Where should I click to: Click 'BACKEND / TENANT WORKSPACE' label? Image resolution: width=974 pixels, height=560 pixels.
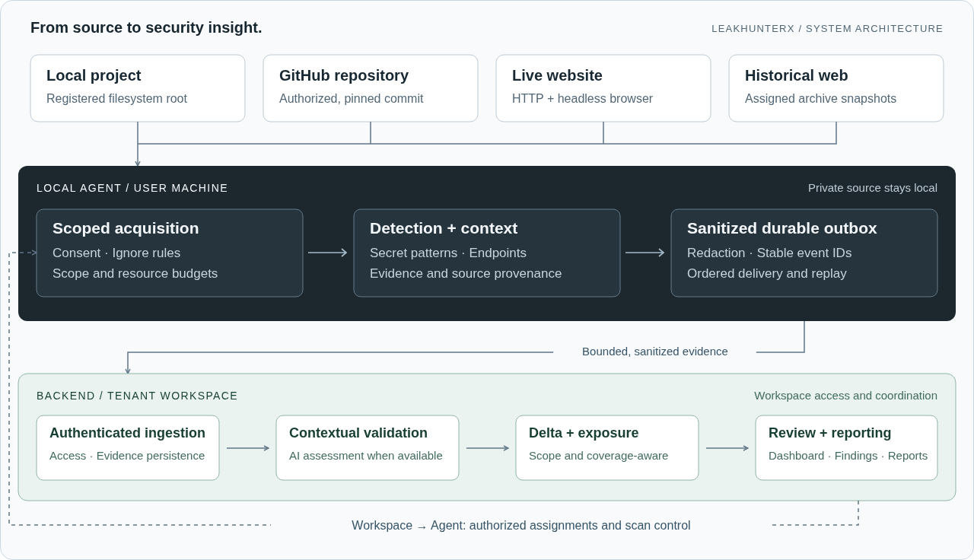tap(137, 396)
